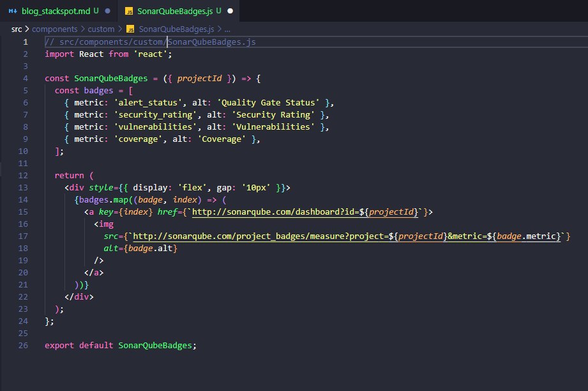The width and height of the screenshot is (588, 391).
Task: Place cursor in the file path comment
Action: (x=151, y=42)
